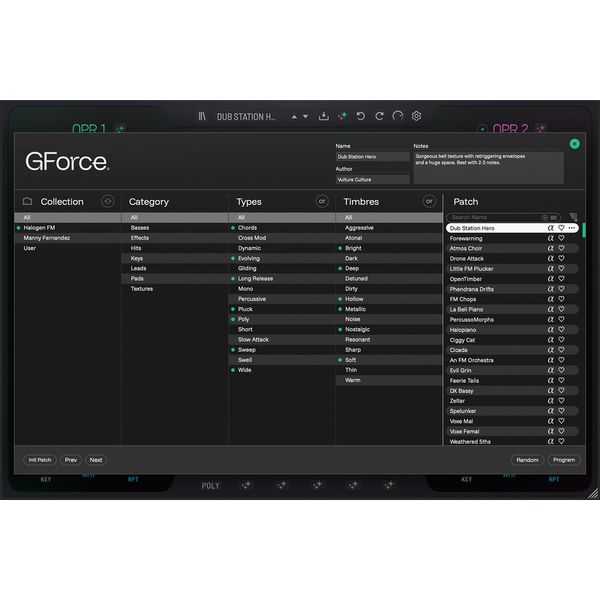Click the circular panic icon next to redo
Viewport: 600px width, 600px height.
pyautogui.click(x=398, y=116)
